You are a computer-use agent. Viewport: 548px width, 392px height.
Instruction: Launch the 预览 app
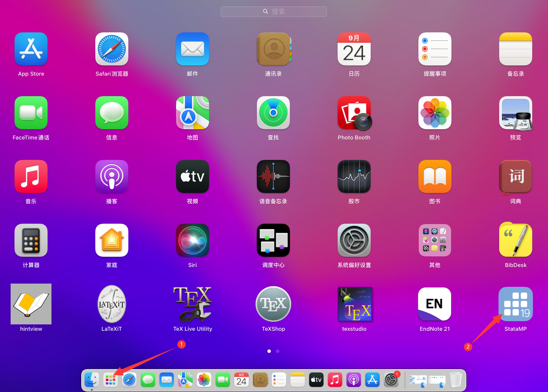[x=516, y=113]
